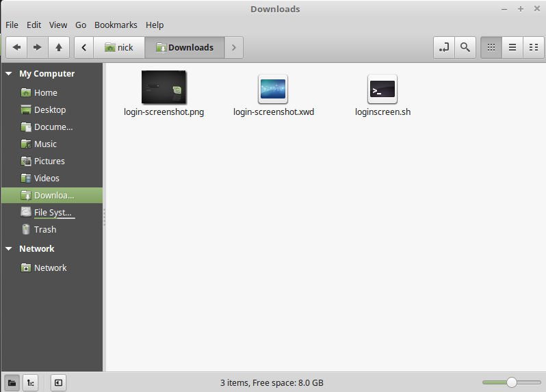Go up to the parent folder
The width and height of the screenshot is (546, 392).
(59, 47)
